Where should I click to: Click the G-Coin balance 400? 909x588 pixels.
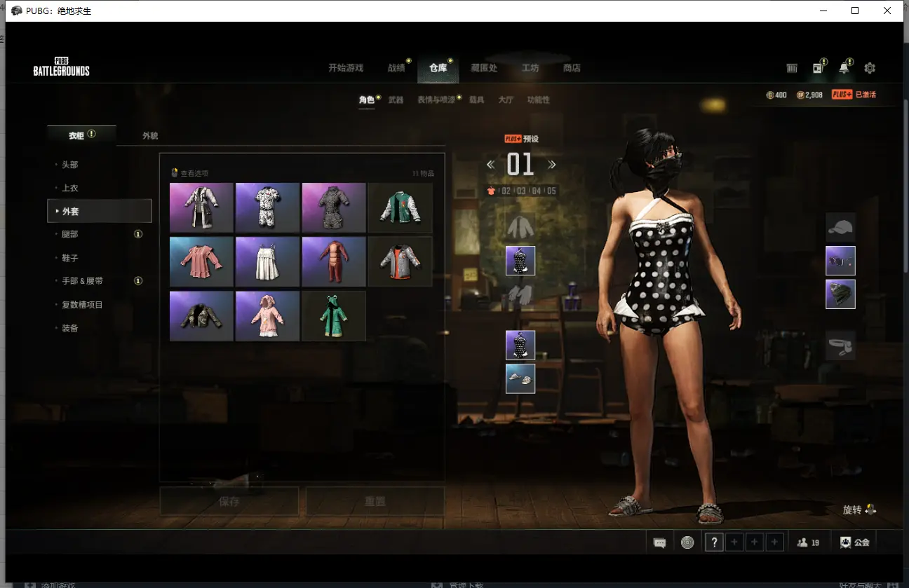coord(776,95)
